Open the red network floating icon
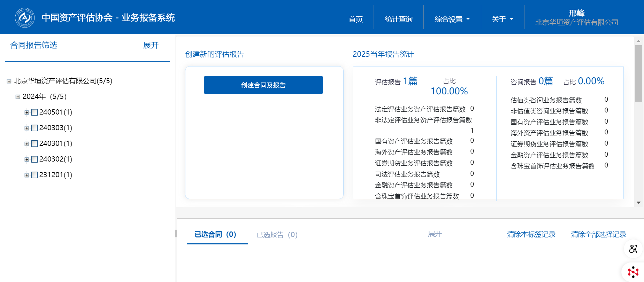Screen dimensions: 644x282 pyautogui.click(x=633, y=272)
